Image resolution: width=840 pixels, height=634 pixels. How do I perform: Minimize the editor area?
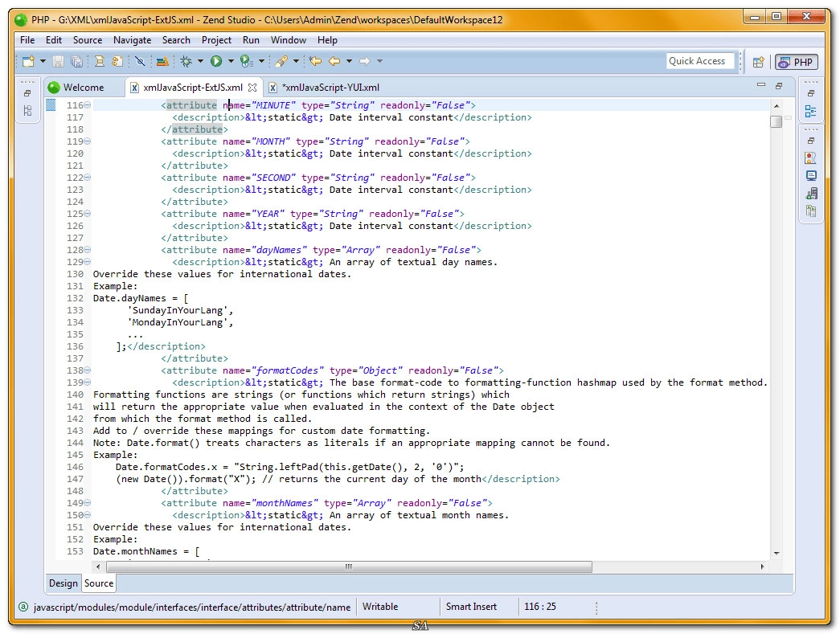coord(760,85)
